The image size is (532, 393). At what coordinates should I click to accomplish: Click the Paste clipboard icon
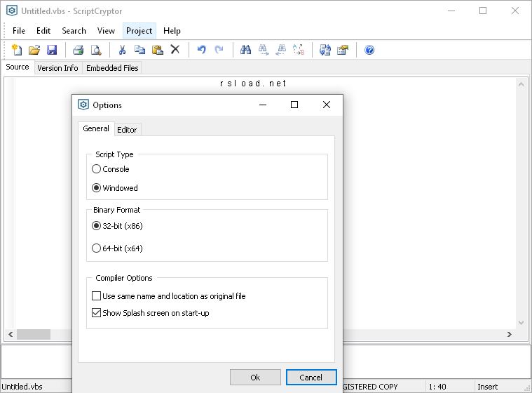pos(158,50)
